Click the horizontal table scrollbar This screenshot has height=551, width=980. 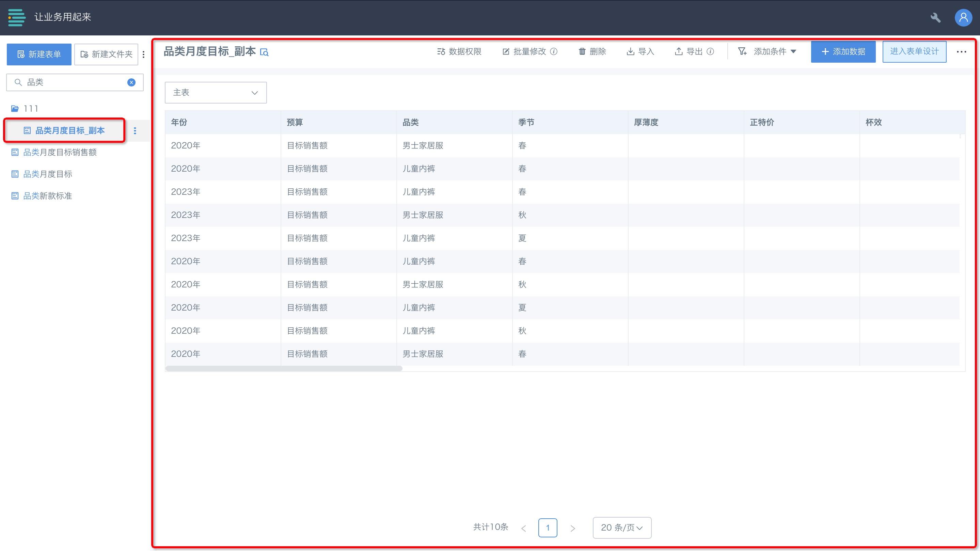coord(284,368)
